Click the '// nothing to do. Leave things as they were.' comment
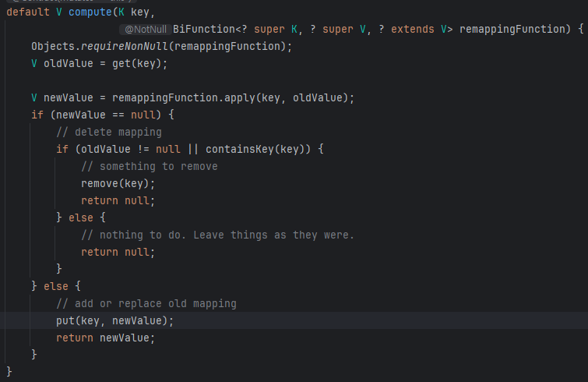This screenshot has height=382, width=588. click(x=217, y=235)
